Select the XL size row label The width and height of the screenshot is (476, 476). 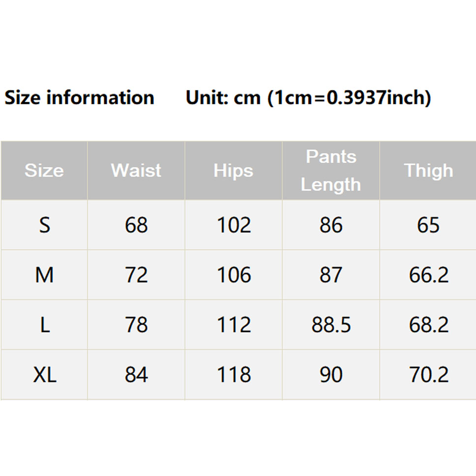point(45,375)
